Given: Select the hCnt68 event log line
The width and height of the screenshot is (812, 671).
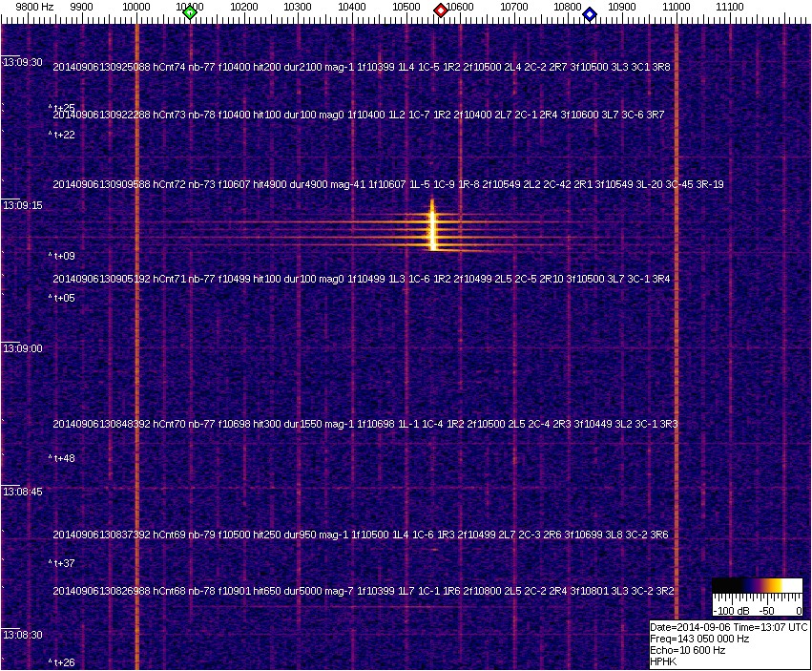Looking at the screenshot, I should click(363, 592).
